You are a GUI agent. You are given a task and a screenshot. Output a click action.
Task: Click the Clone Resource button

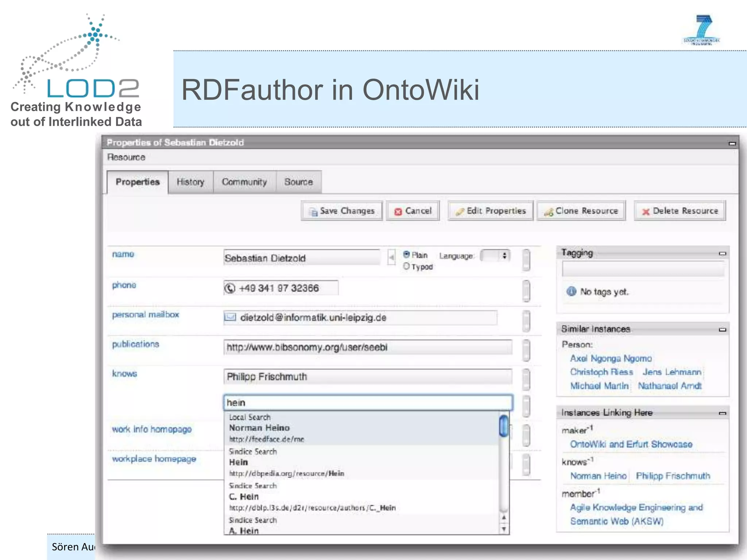pos(581,211)
